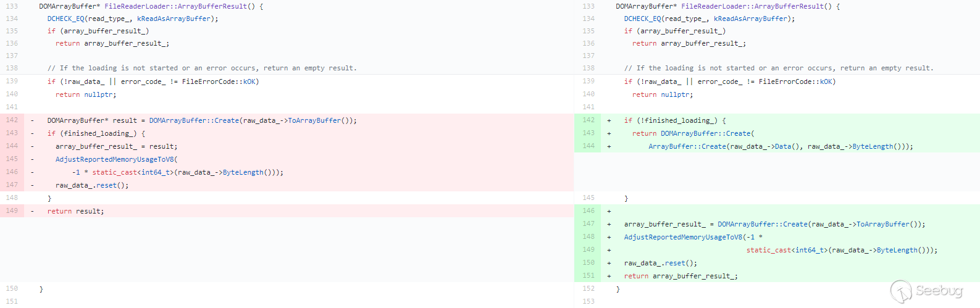Click 'return array_buffer_result_;' on right line 136
Viewport: 980px width, 308px height.
point(689,43)
